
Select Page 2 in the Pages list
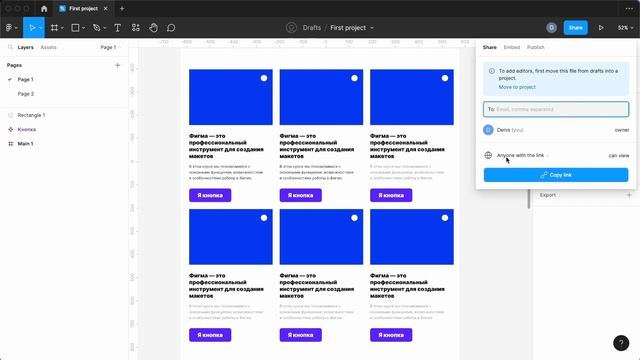(x=25, y=94)
